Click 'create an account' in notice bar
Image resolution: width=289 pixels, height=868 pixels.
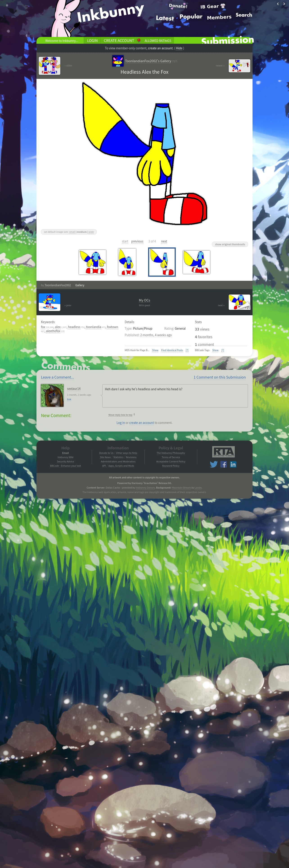(160, 48)
